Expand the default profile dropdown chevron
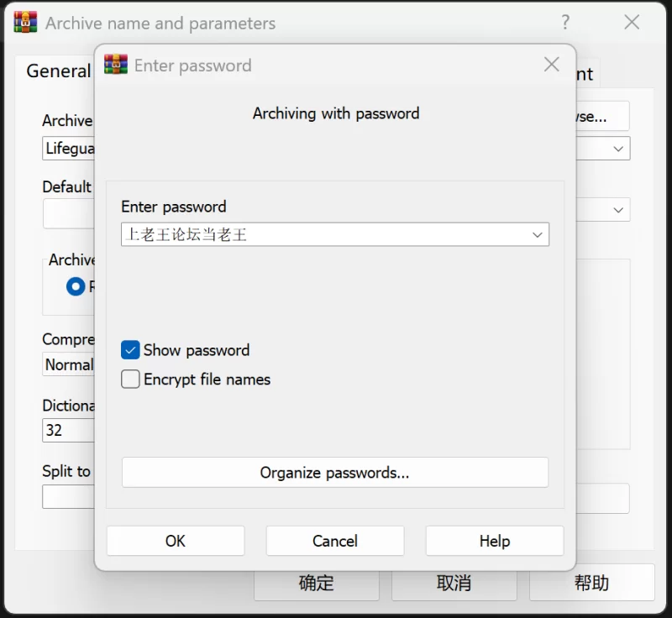This screenshot has height=618, width=672. coord(618,210)
